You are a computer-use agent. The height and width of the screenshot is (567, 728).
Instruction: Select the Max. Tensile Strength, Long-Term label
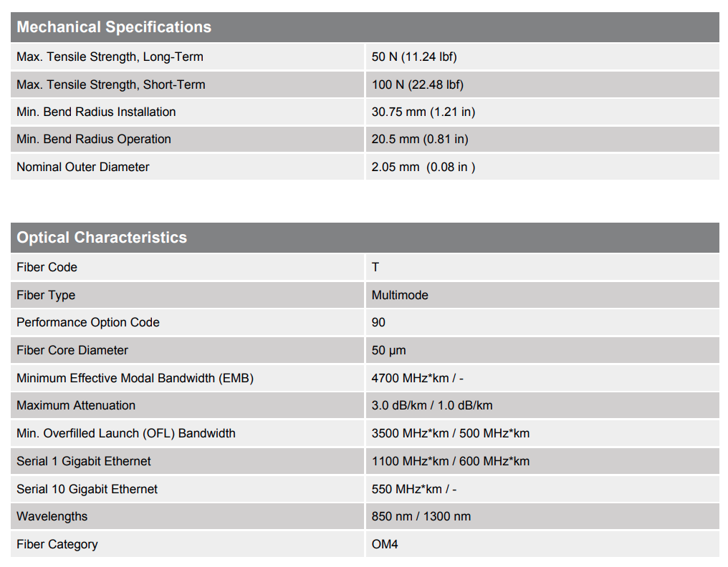[x=110, y=57]
